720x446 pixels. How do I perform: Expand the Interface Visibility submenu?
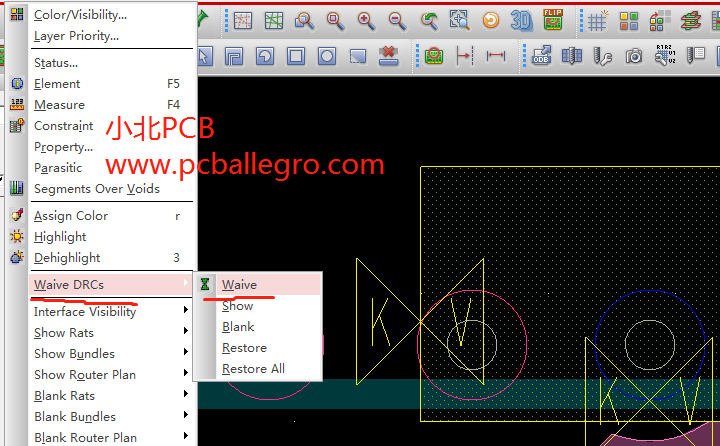pyautogui.click(x=85, y=312)
